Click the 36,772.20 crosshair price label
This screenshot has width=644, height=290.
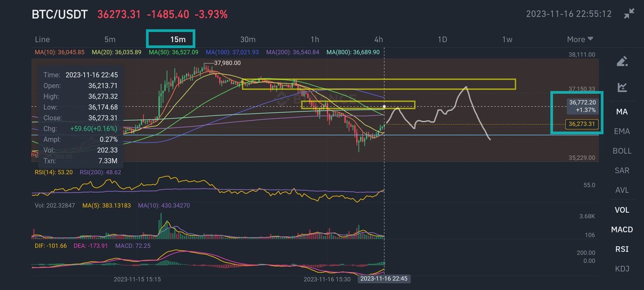click(583, 102)
